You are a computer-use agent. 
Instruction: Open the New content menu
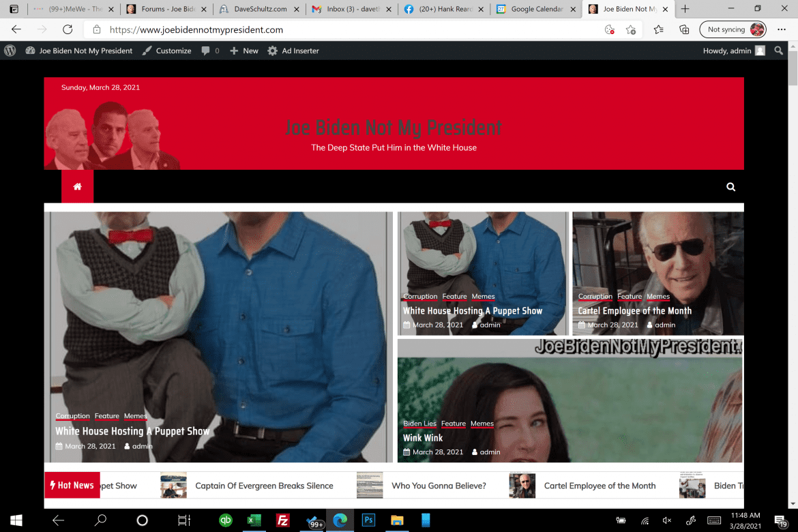tap(244, 50)
